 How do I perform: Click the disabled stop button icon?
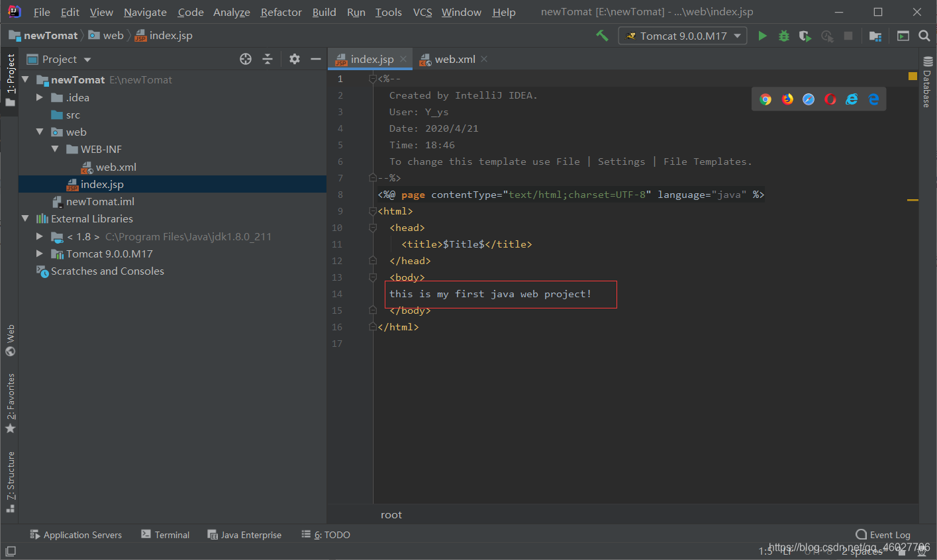(x=848, y=36)
